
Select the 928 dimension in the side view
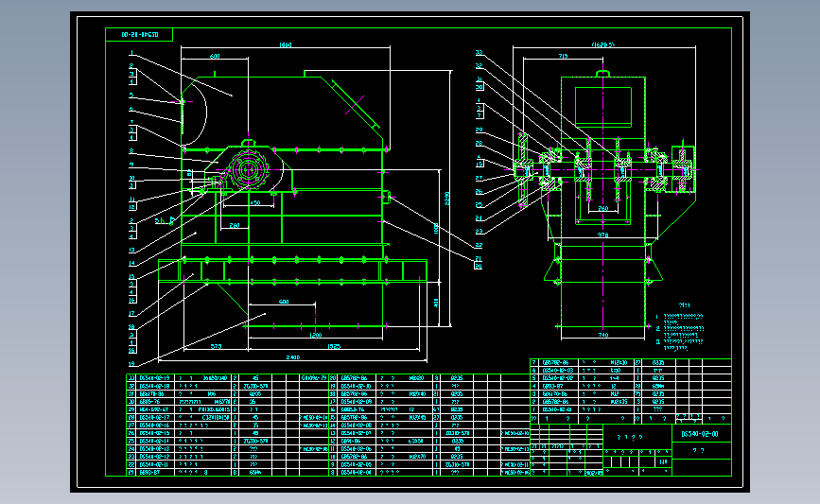pyautogui.click(x=603, y=235)
